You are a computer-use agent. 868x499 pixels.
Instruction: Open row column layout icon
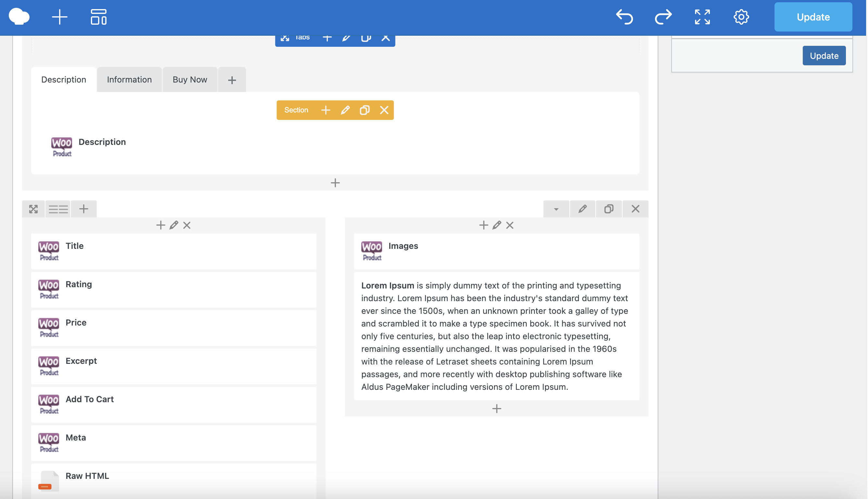point(58,209)
